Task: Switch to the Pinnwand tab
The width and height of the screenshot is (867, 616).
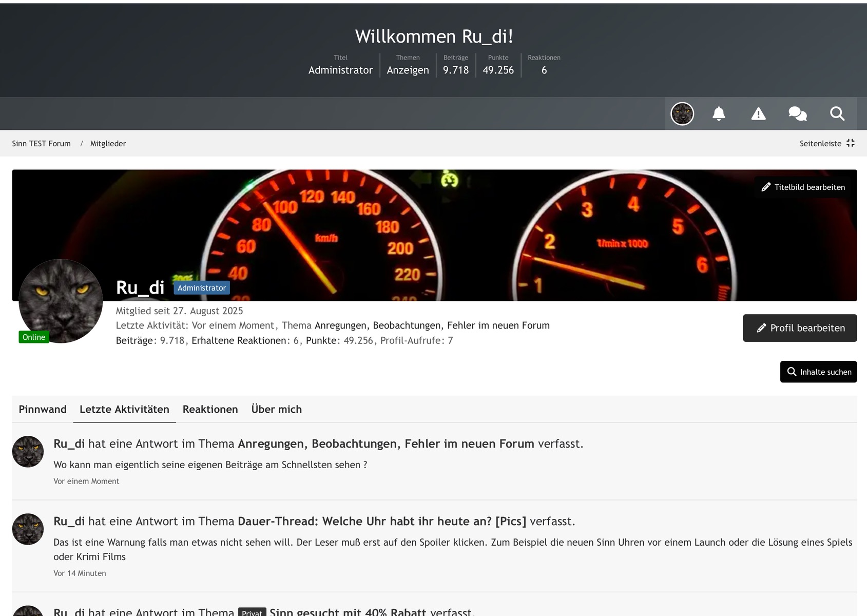Action: (x=43, y=409)
